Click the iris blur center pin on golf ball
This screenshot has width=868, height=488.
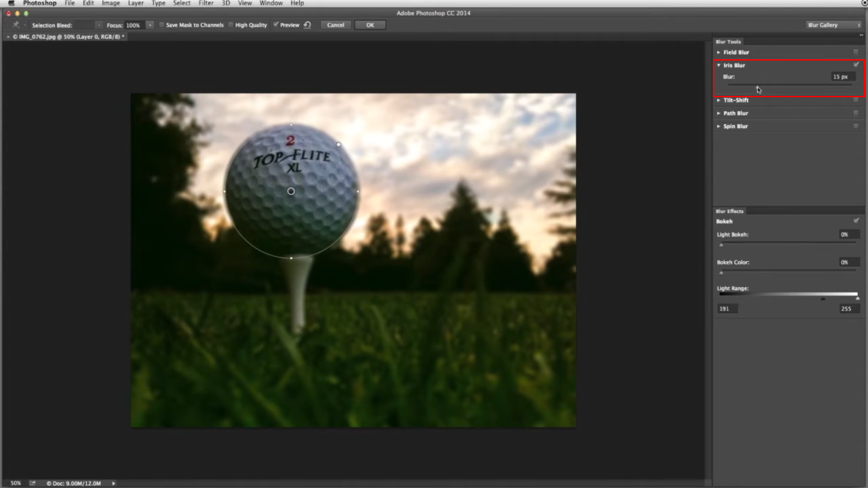click(291, 191)
